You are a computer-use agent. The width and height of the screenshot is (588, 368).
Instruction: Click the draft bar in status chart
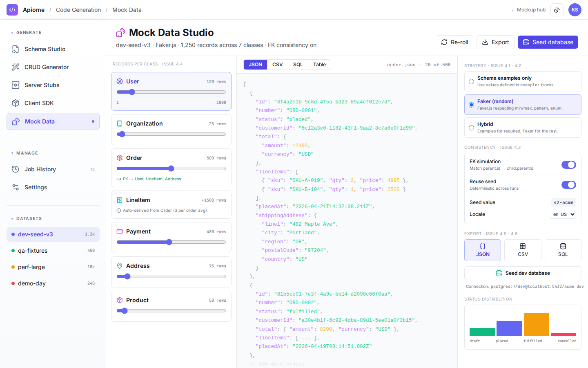482,332
